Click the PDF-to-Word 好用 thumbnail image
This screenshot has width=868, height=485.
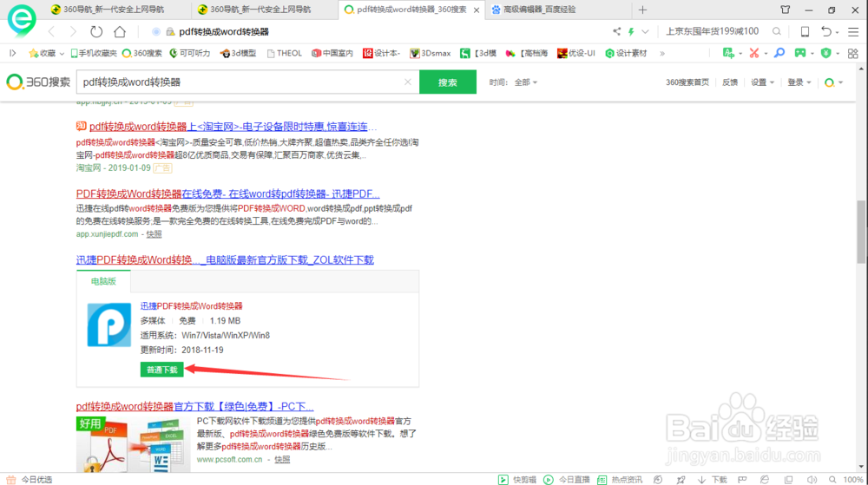(x=134, y=444)
